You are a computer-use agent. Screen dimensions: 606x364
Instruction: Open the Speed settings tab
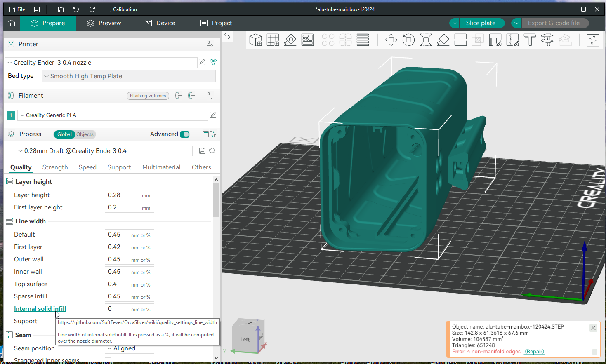(87, 167)
